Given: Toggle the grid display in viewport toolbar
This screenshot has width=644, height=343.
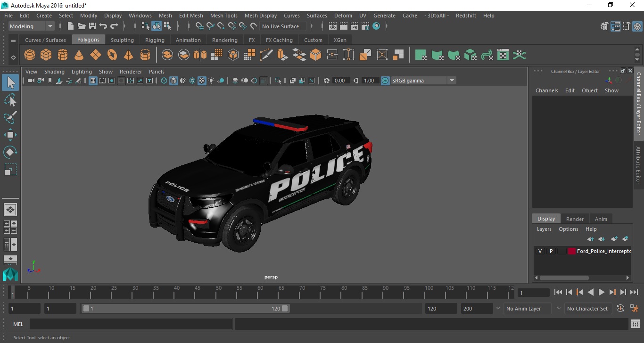Looking at the screenshot, I should point(93,81).
